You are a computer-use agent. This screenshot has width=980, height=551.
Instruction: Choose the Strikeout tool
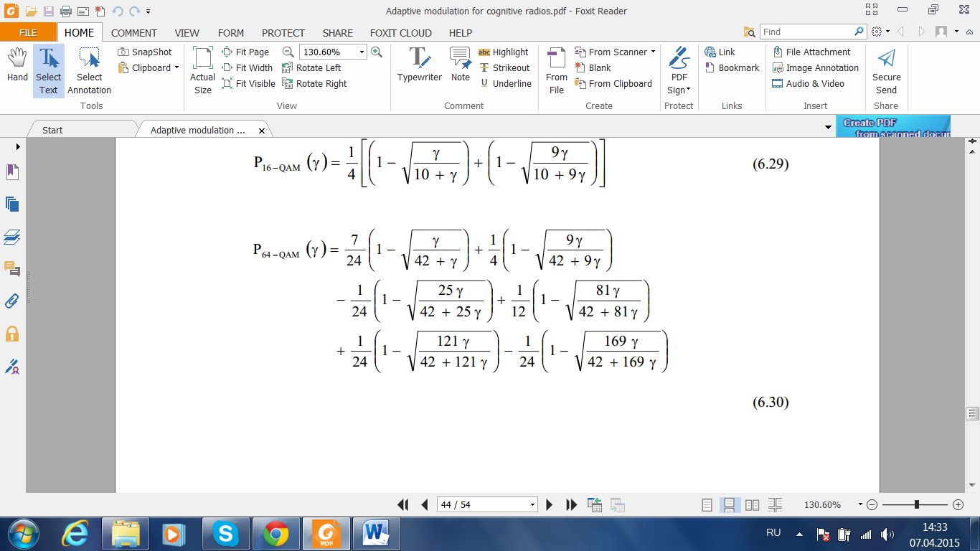click(x=504, y=68)
